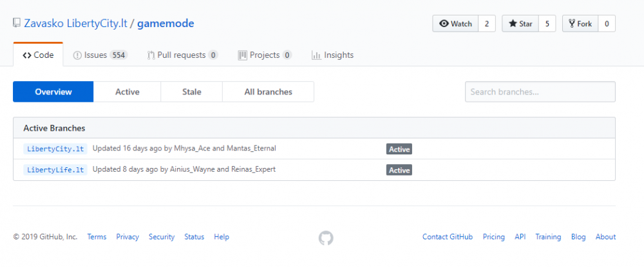644x267 pixels.
Task: Open the Training footer link
Action: click(548, 237)
